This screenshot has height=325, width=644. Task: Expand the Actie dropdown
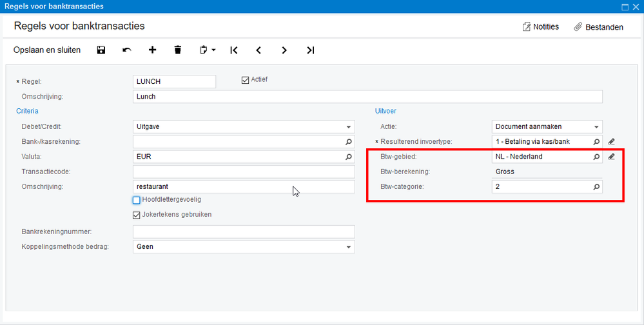click(596, 127)
